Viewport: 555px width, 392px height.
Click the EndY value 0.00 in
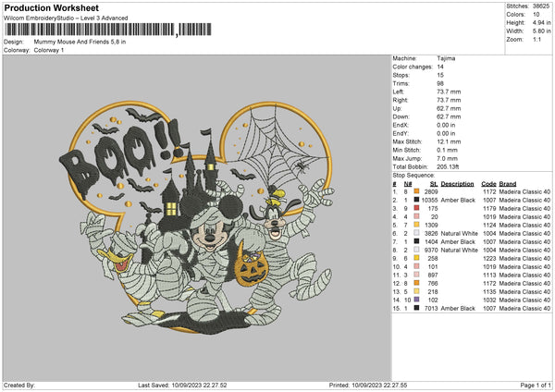pos(446,133)
